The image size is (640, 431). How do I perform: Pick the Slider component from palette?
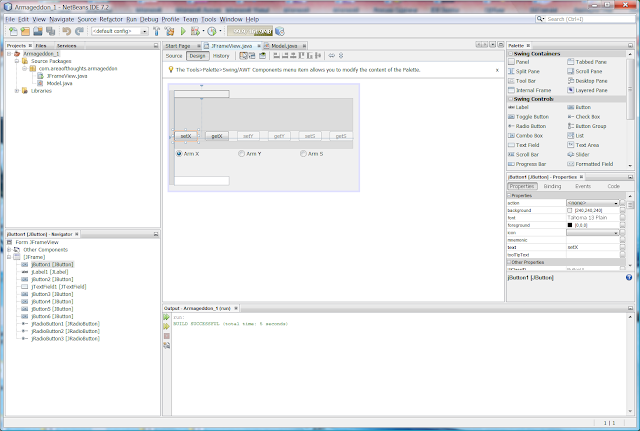pos(578,155)
